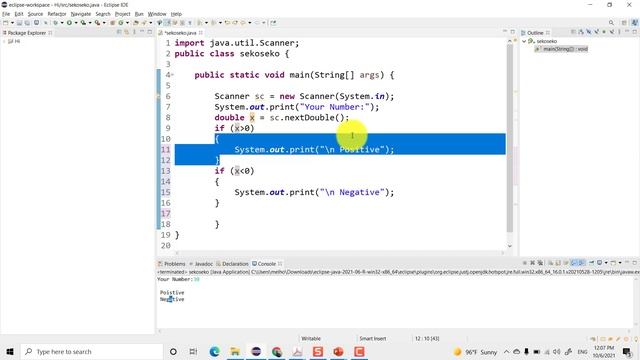
Task: Click the Back navigation arrow in toolbar
Action: click(x=243, y=23)
